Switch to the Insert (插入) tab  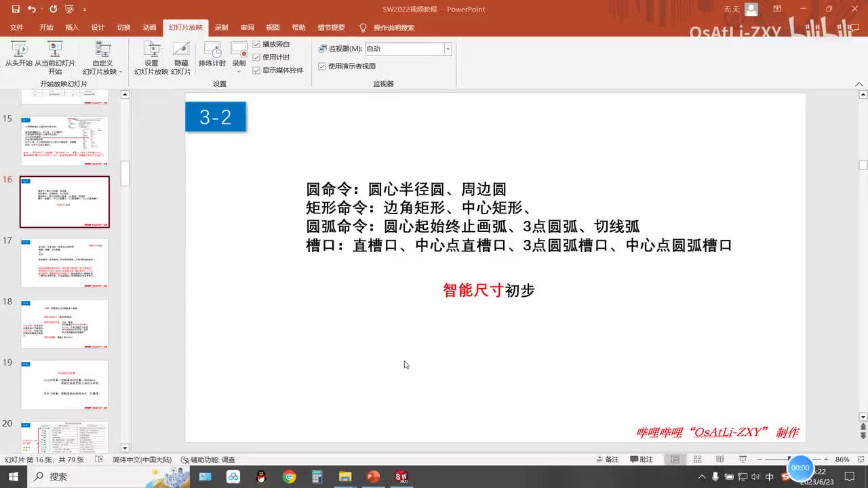(72, 28)
